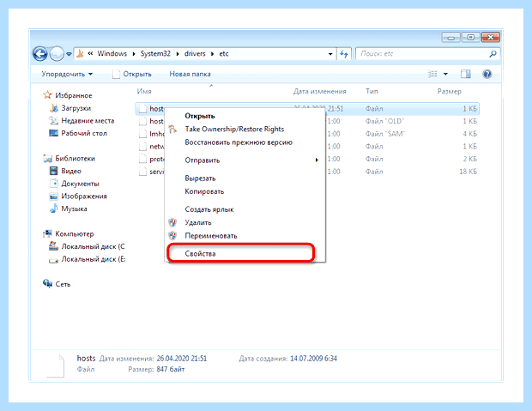Click the forward navigation arrow
532x411 pixels.
click(x=57, y=53)
